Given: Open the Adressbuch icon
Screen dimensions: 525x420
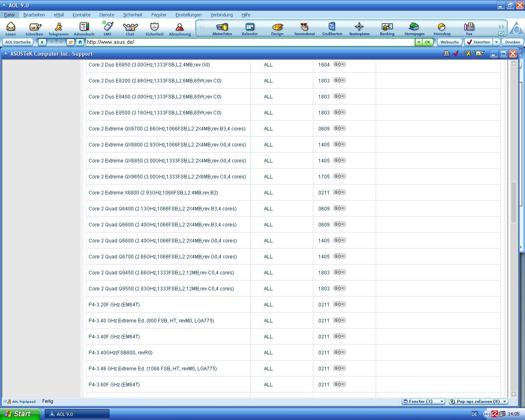Looking at the screenshot, I should 84,29.
